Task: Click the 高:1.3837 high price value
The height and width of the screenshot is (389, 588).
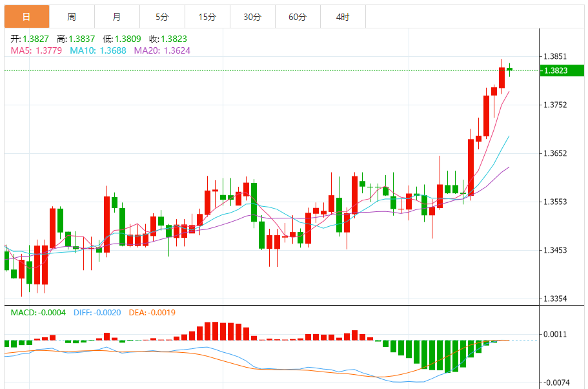Action: tap(76, 39)
